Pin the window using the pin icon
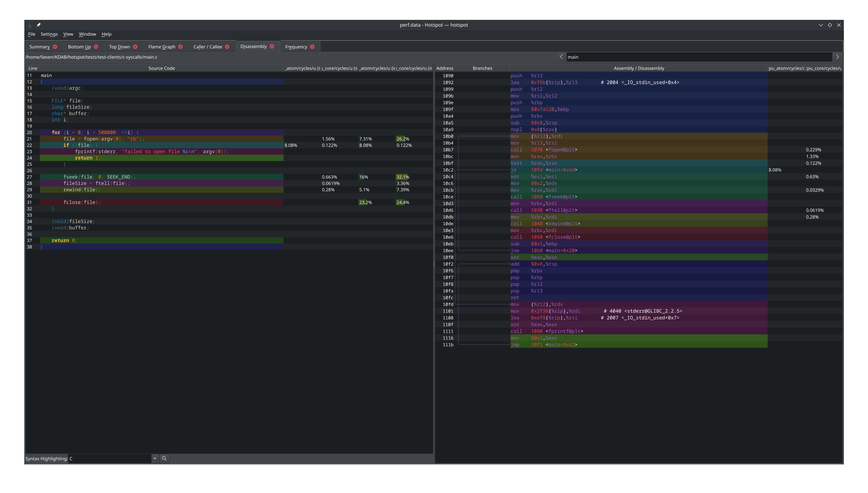Viewport: 868px width, 493px height. pyautogui.click(x=38, y=25)
